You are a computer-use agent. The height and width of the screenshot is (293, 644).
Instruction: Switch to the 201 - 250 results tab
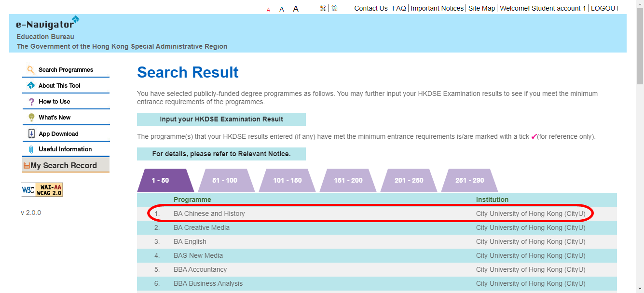(x=409, y=180)
